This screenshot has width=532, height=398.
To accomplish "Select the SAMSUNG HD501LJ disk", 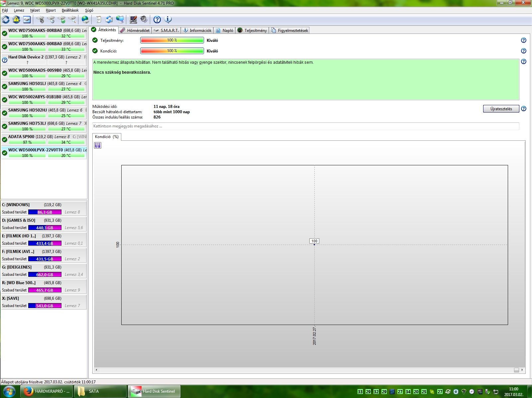I will (x=44, y=86).
